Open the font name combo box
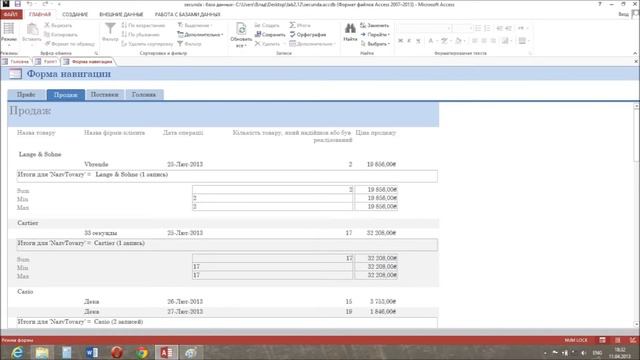Screen dimensions: 640x360 pyautogui.click(x=424, y=28)
